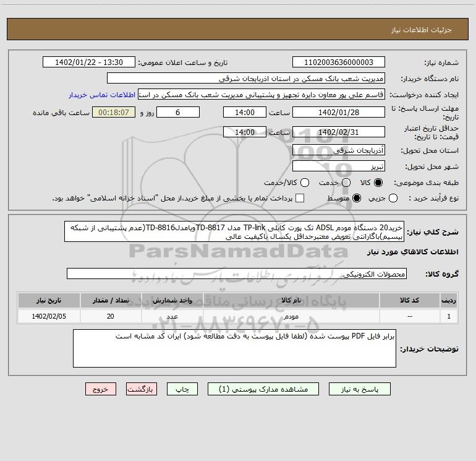Click the price validity date 1402/02/31
This screenshot has width=476, height=461.
tap(339, 132)
